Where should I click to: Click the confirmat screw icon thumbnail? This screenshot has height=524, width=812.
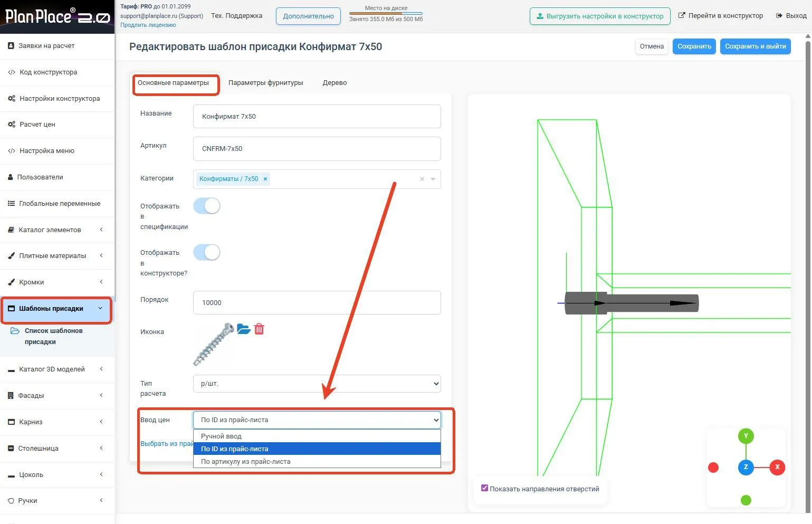(214, 345)
